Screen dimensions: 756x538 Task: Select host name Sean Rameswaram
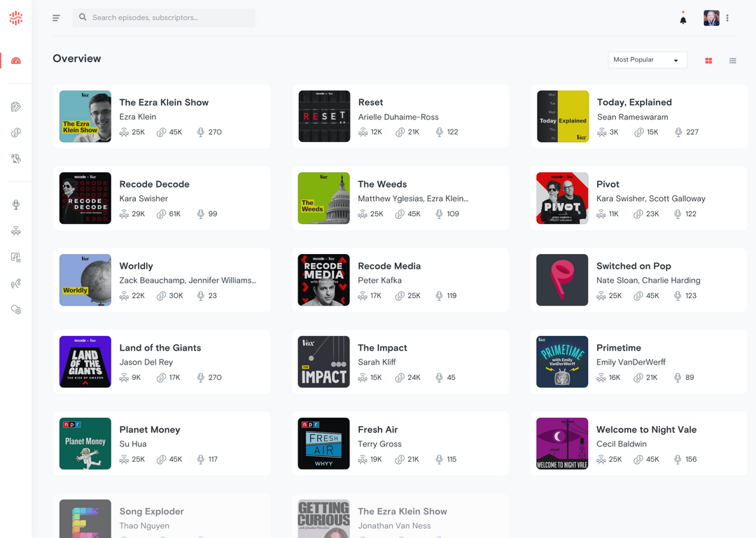(x=633, y=117)
